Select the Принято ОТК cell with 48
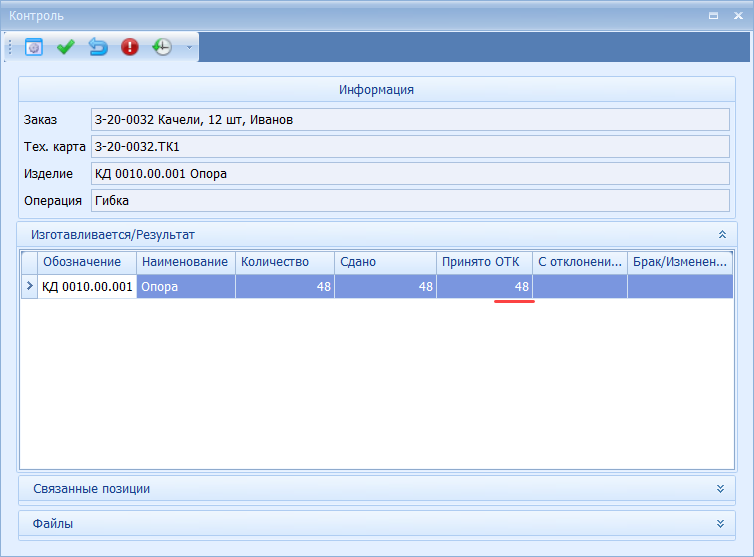This screenshot has width=754, height=557. pyautogui.click(x=483, y=287)
